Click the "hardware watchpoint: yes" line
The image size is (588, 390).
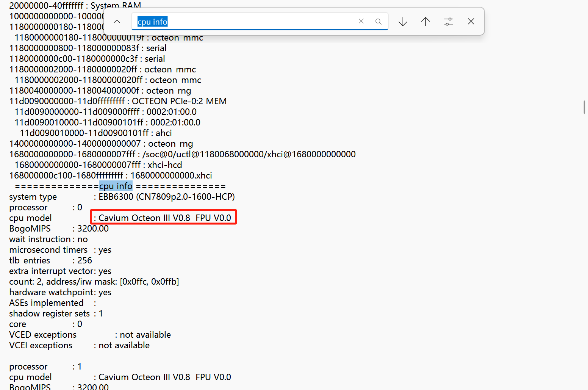60,292
